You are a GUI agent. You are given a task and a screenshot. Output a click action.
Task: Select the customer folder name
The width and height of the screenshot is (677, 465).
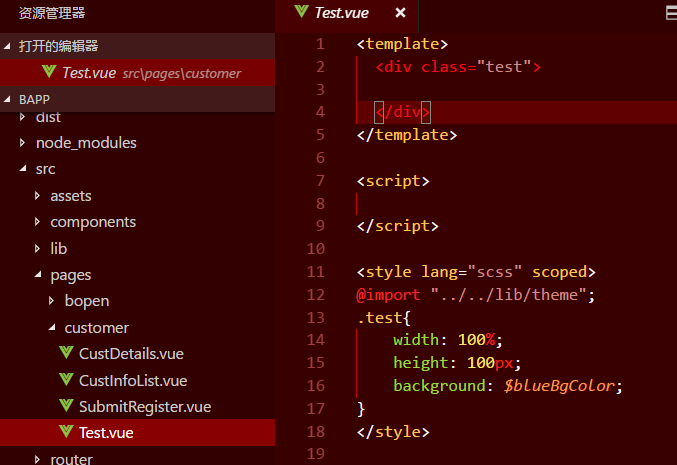pyautogui.click(x=96, y=328)
